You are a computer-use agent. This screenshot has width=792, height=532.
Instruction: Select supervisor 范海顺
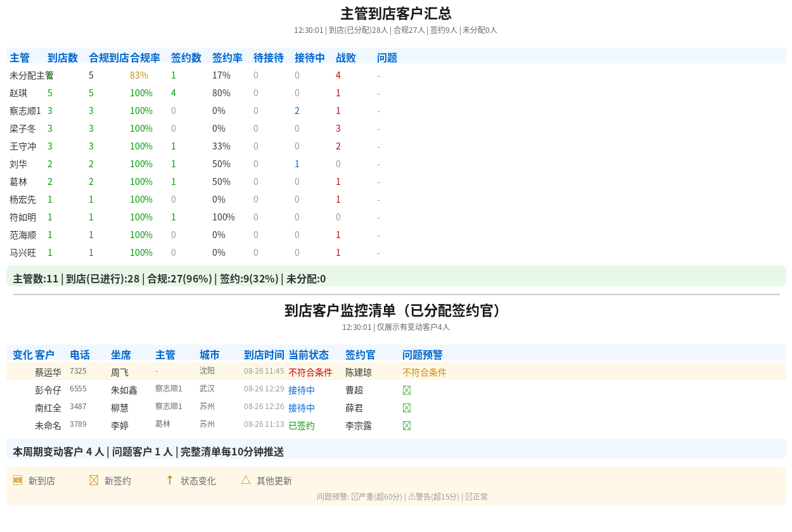pos(23,235)
